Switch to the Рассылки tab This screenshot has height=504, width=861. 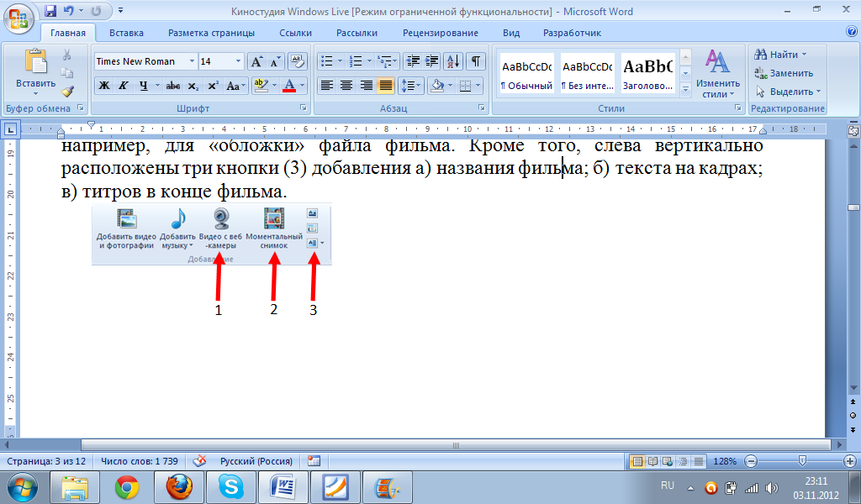357,33
